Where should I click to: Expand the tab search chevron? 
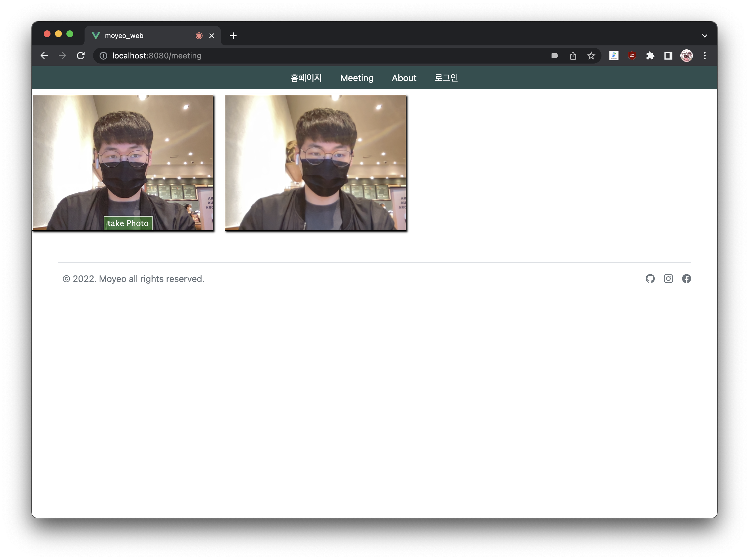tap(705, 36)
